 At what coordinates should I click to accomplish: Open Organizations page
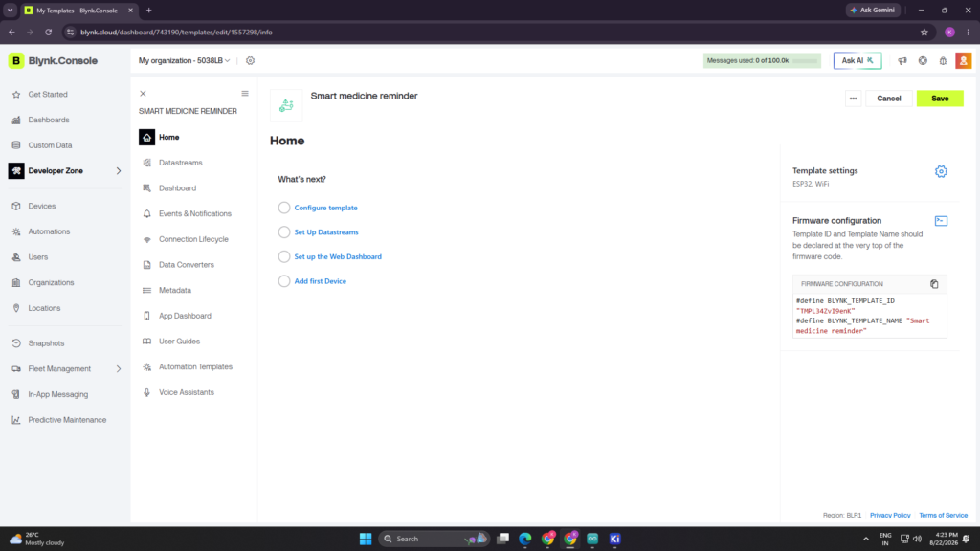tap(51, 283)
